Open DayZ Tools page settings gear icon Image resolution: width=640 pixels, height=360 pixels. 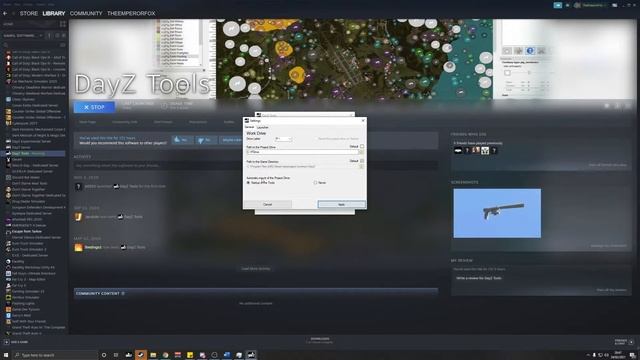tap(607, 106)
